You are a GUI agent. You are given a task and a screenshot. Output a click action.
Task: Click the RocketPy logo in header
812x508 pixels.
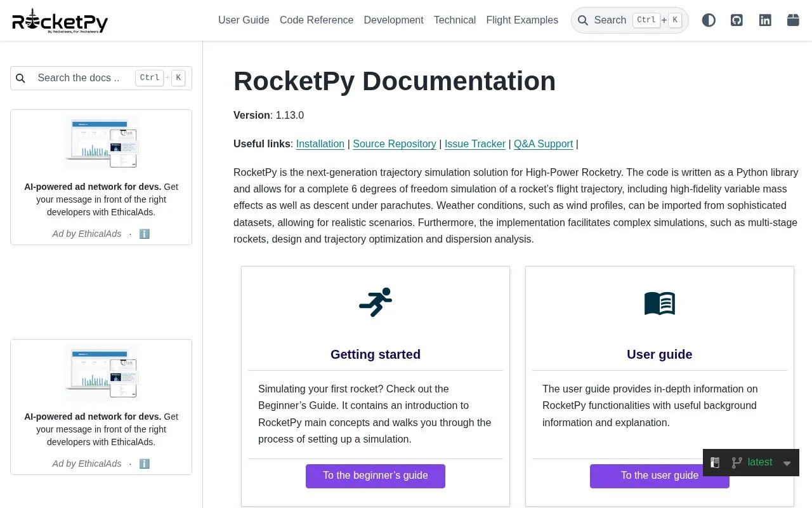(x=60, y=20)
